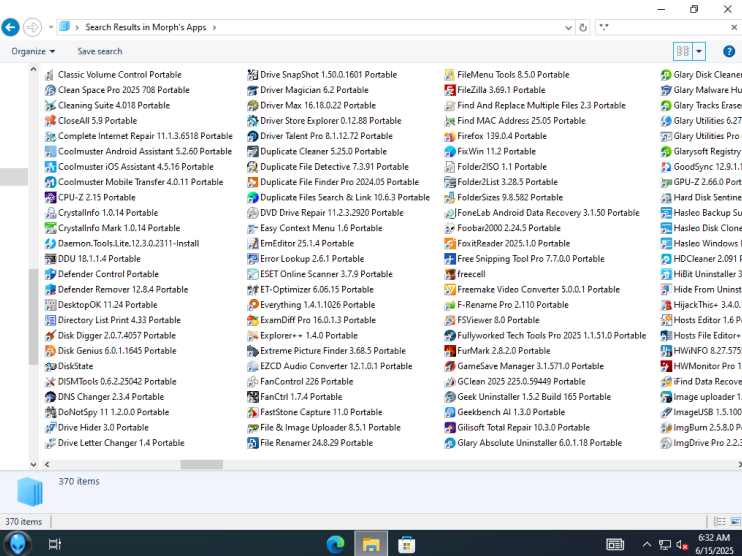Click the horizontal scrollbar thumb
Screen dimensions: 742x556
pos(202,465)
